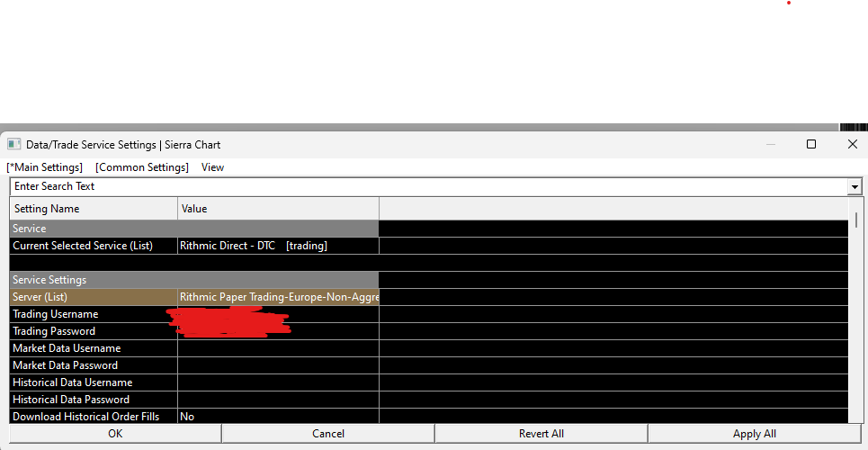Close the Data/Trade Service Settings window
The width and height of the screenshot is (868, 450).
pyautogui.click(x=853, y=144)
